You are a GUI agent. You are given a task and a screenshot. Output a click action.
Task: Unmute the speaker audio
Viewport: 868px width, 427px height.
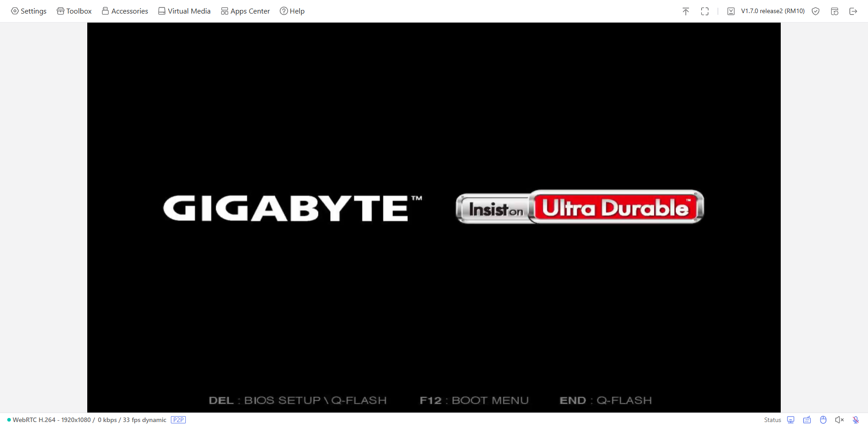click(840, 420)
